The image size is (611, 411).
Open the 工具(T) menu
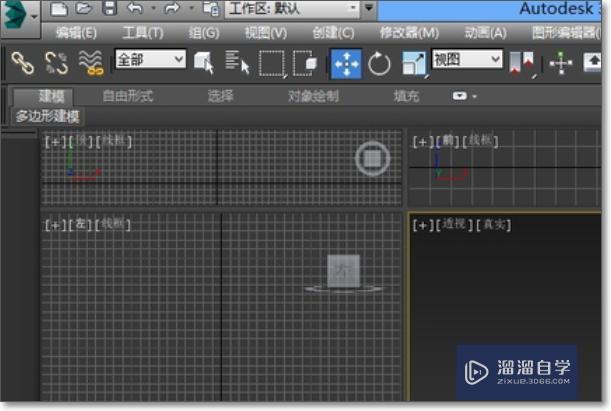[143, 33]
